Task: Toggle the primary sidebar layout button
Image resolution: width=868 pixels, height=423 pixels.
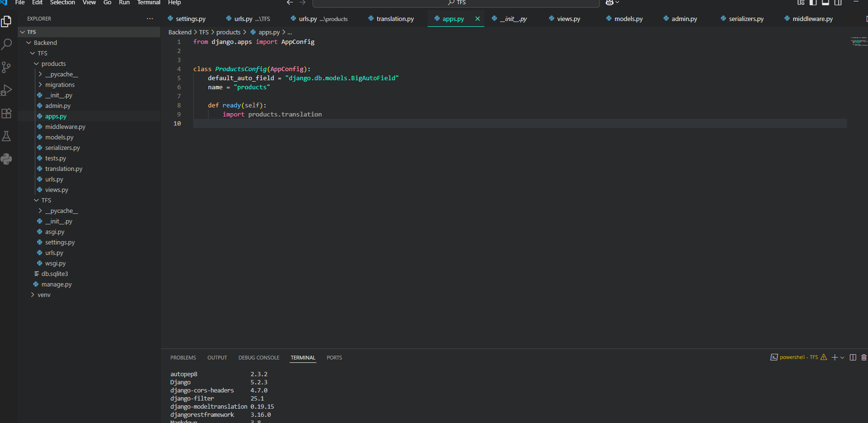Action: [x=813, y=2]
